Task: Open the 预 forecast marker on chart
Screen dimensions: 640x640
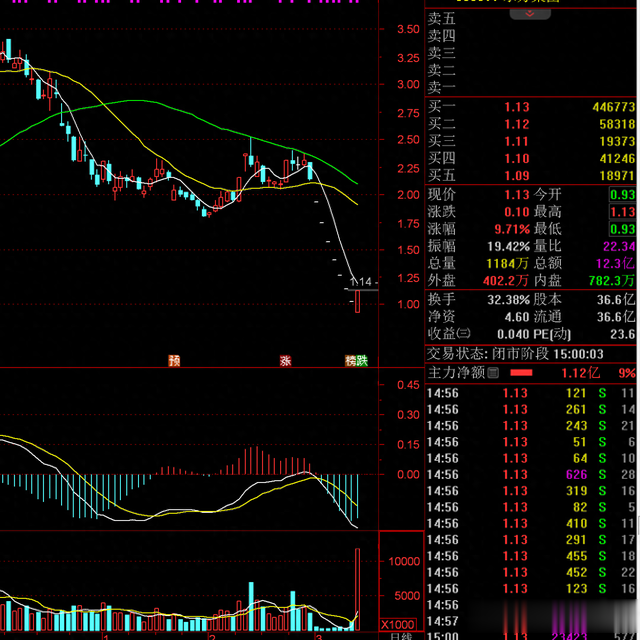Action: [x=174, y=360]
